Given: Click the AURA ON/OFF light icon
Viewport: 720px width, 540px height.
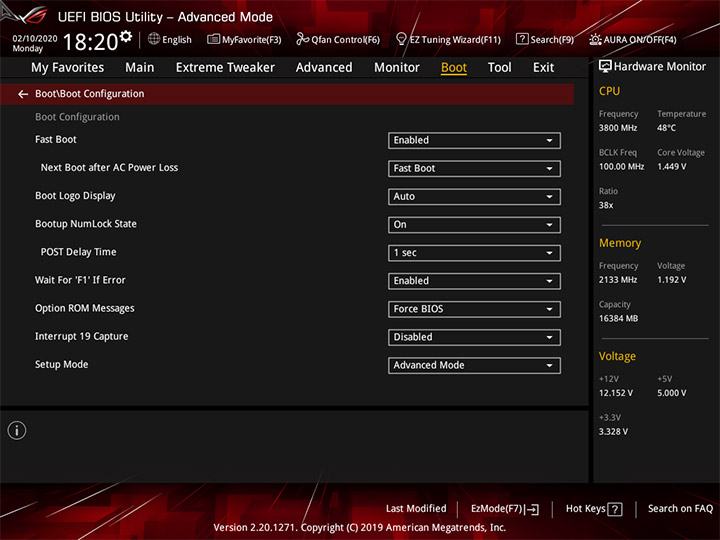Looking at the screenshot, I should pos(595,39).
